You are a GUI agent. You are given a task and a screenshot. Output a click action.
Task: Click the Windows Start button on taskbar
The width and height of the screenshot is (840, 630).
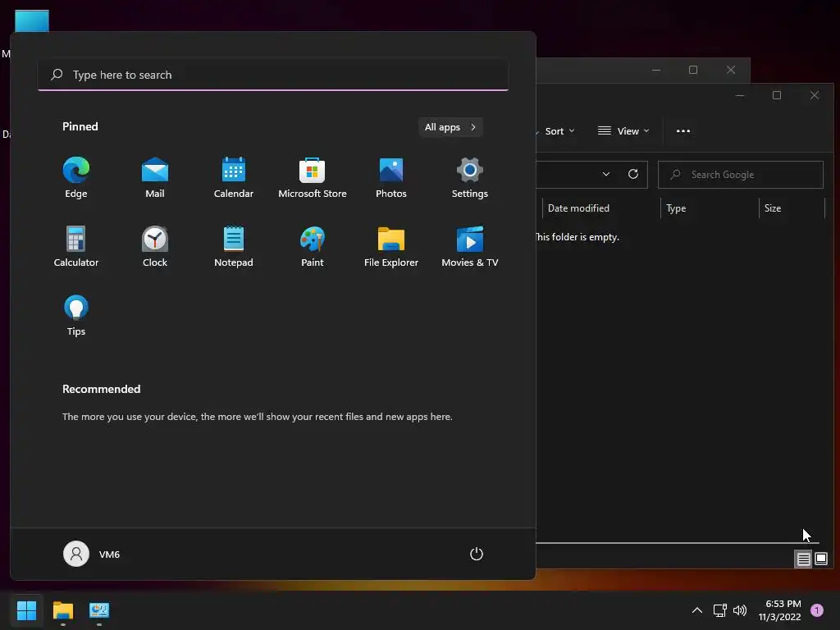(x=26, y=610)
